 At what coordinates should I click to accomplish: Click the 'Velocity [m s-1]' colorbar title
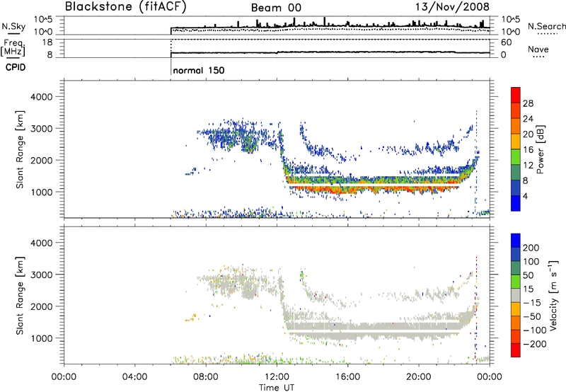(x=553, y=296)
